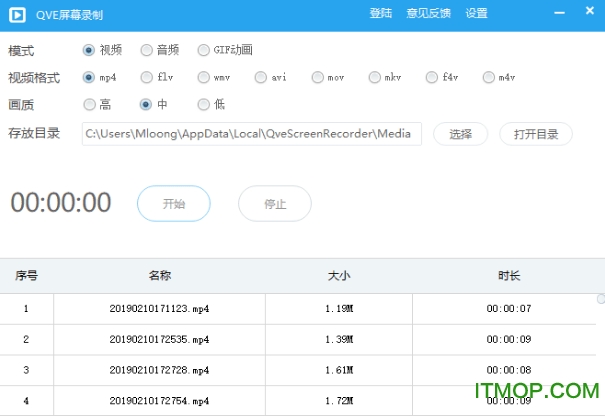Choose the flv video format option
Screen dimensions: 605x416
pos(147,77)
